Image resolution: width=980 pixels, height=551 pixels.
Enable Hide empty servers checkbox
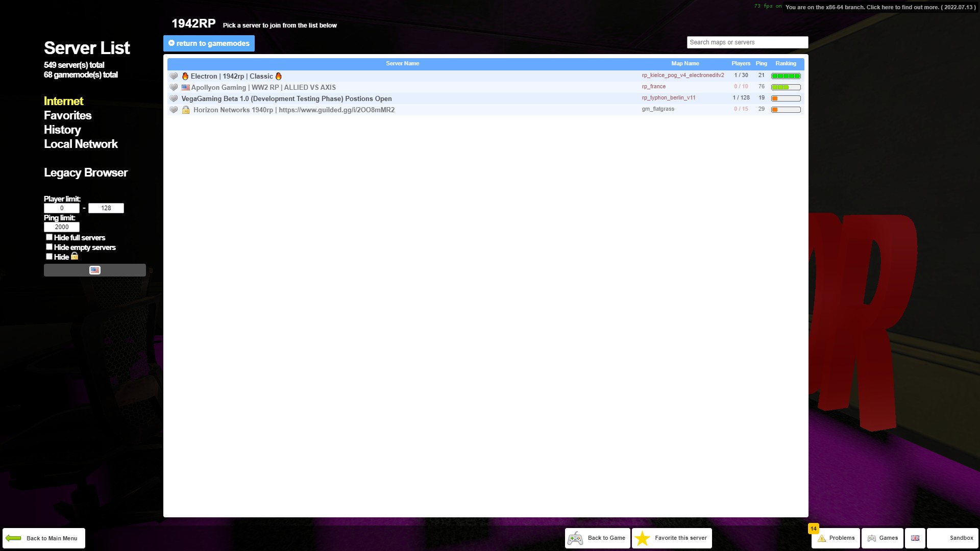pyautogui.click(x=49, y=247)
